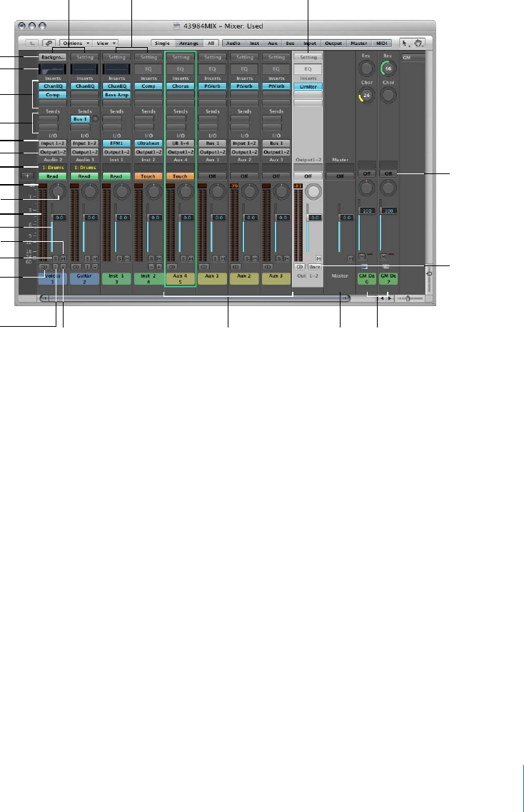Viewport: 524px width, 812px height.
Task: Open Inst 2 automation mode Touch menu
Action: pos(148,176)
